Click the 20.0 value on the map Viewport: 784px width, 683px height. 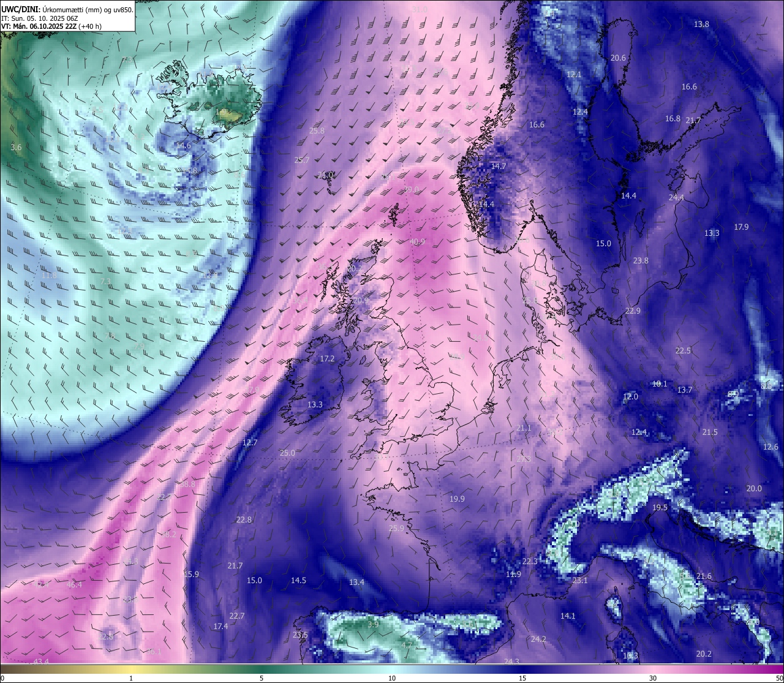pos(754,488)
